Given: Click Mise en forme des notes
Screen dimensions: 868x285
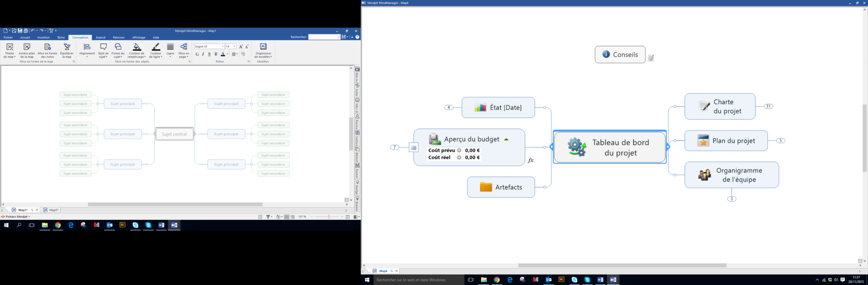Looking at the screenshot, I should click(x=47, y=47).
